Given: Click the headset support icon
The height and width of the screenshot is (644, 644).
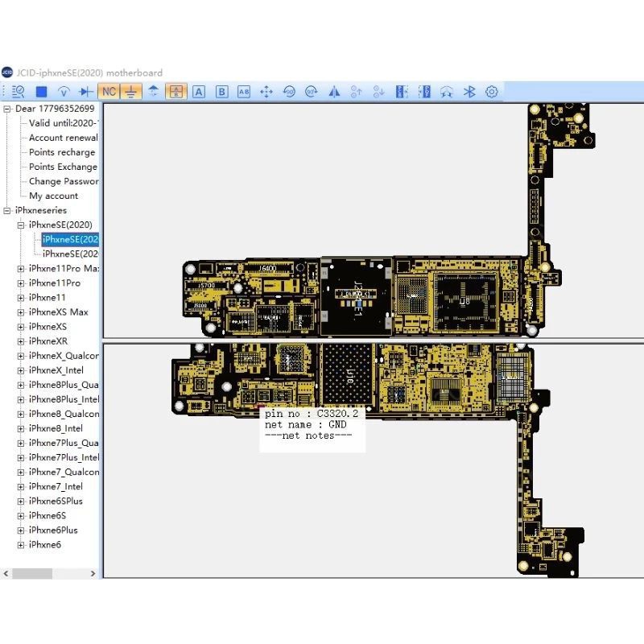Looking at the screenshot, I should [x=447, y=91].
